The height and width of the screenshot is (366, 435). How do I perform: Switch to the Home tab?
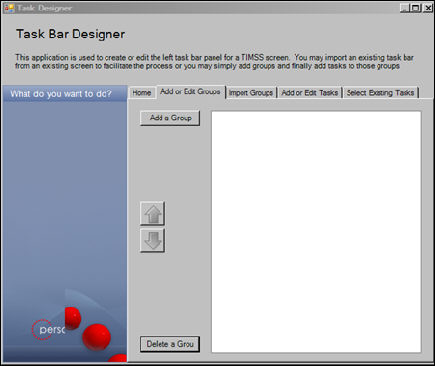tap(142, 93)
